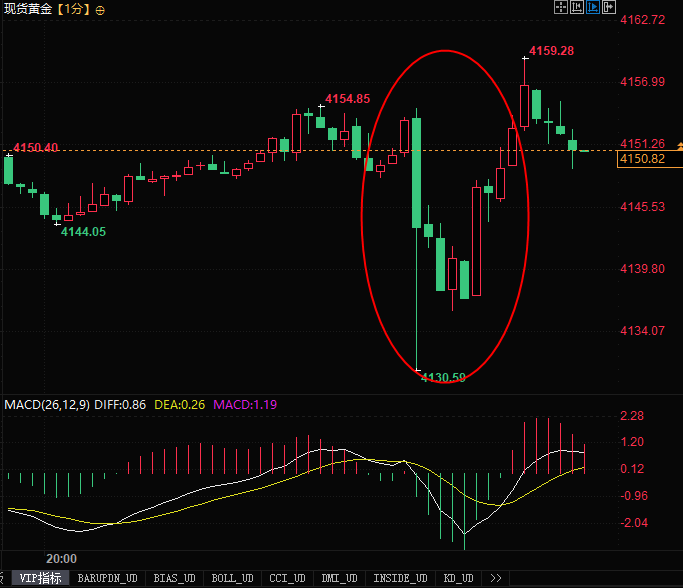Click the 4162.72 axis value

pos(642,20)
